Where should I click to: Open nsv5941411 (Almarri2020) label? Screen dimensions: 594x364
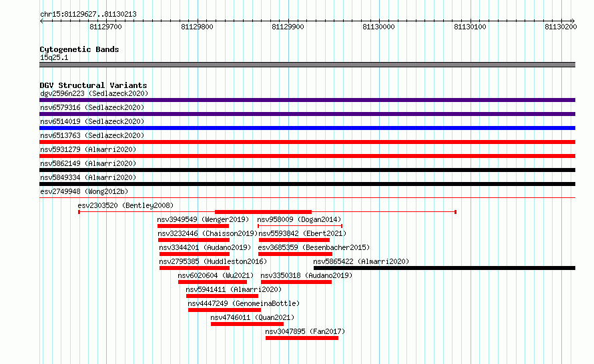coord(234,289)
